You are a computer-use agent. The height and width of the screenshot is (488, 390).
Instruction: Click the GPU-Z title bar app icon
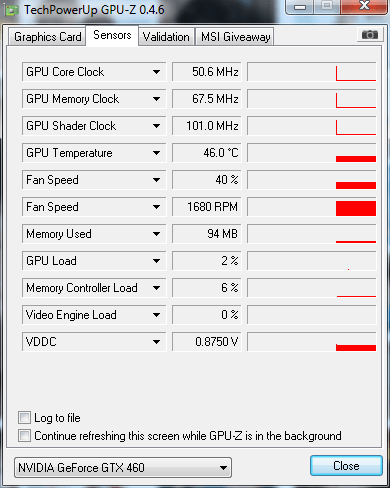12,11
